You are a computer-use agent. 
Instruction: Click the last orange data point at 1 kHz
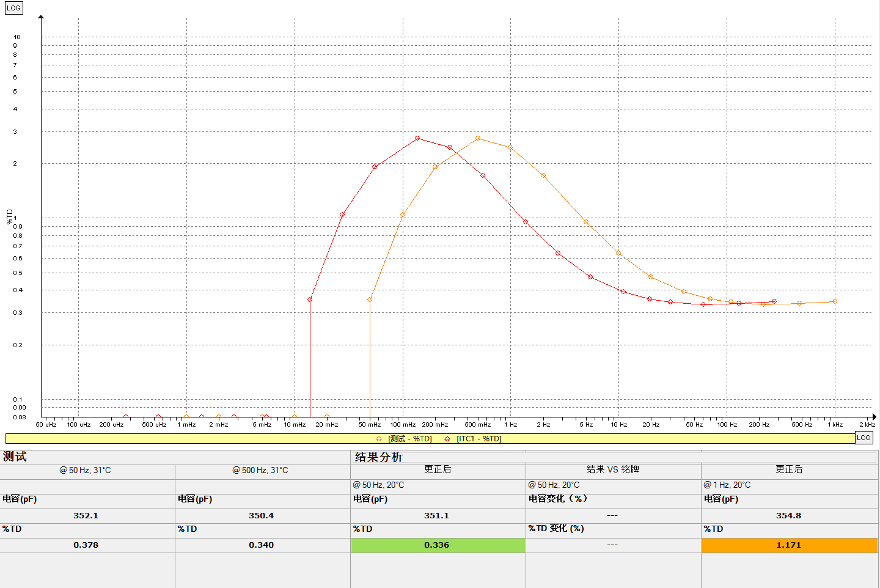835,301
